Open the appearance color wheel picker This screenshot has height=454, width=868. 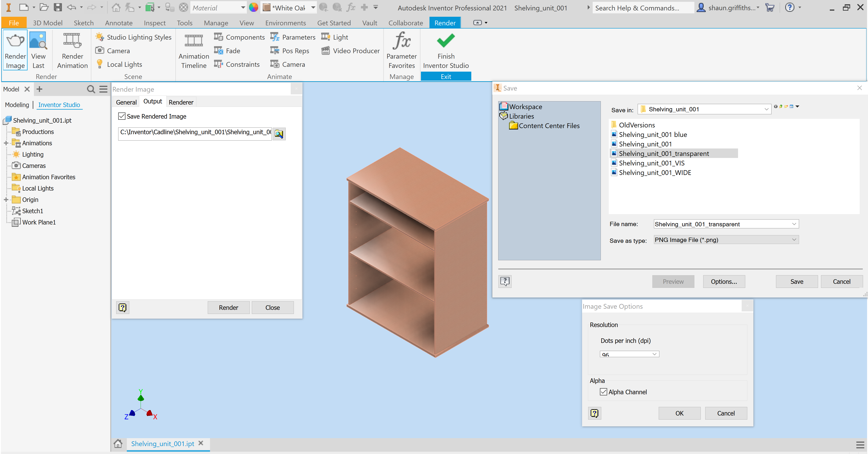click(x=254, y=7)
